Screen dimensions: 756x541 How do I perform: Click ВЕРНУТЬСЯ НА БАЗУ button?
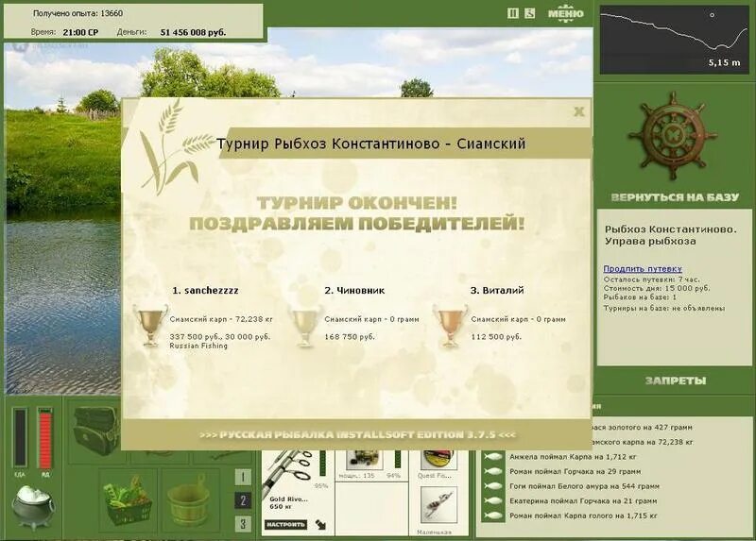[675, 197]
